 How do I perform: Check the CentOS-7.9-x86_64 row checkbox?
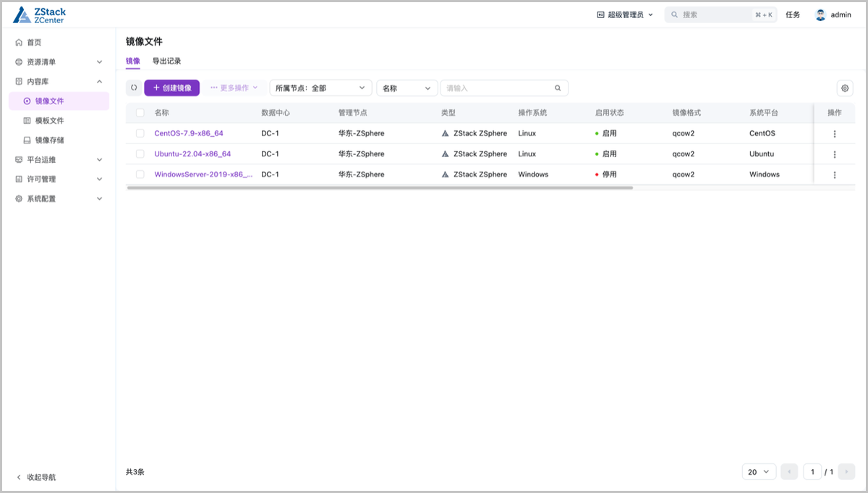pos(140,134)
